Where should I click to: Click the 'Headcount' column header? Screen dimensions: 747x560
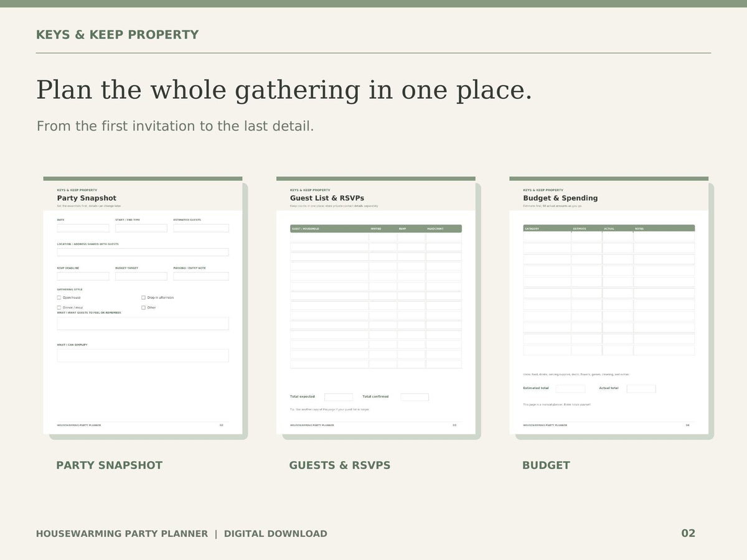pyautogui.click(x=435, y=229)
